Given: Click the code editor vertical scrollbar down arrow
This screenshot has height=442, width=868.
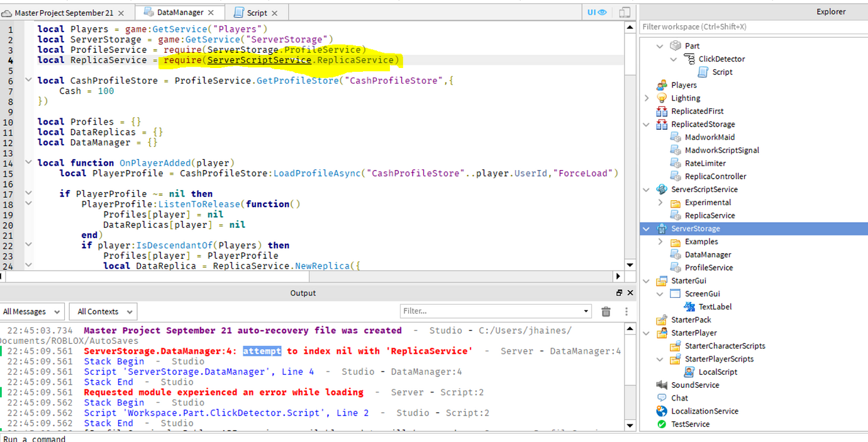Looking at the screenshot, I should [x=630, y=265].
